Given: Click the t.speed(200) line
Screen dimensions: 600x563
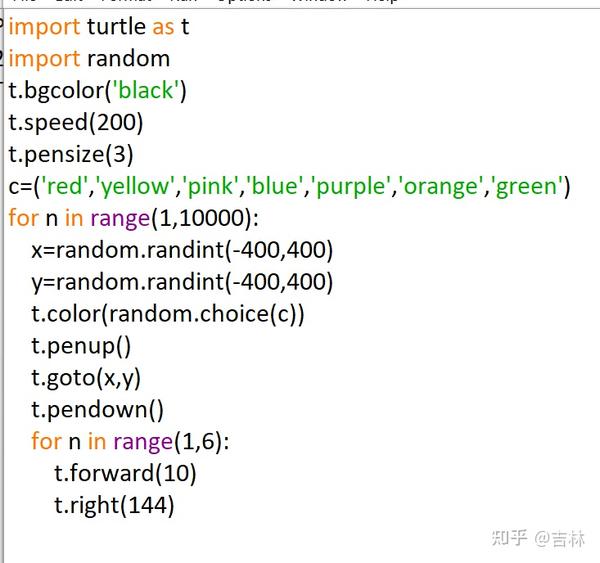Looking at the screenshot, I should pos(76,123).
